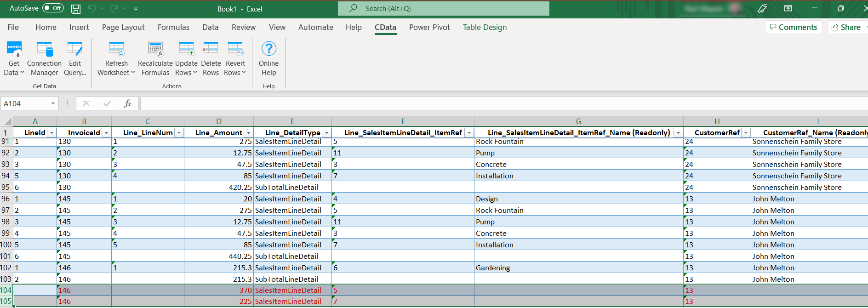Open Online Help
The height and width of the screenshot is (308, 868).
268,50
